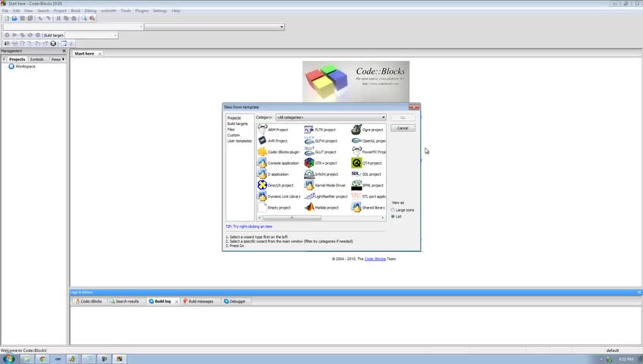Screen dimensions: 643x364
Task: Choose the Kernel Mode Driver template
Action: pyautogui.click(x=325, y=185)
